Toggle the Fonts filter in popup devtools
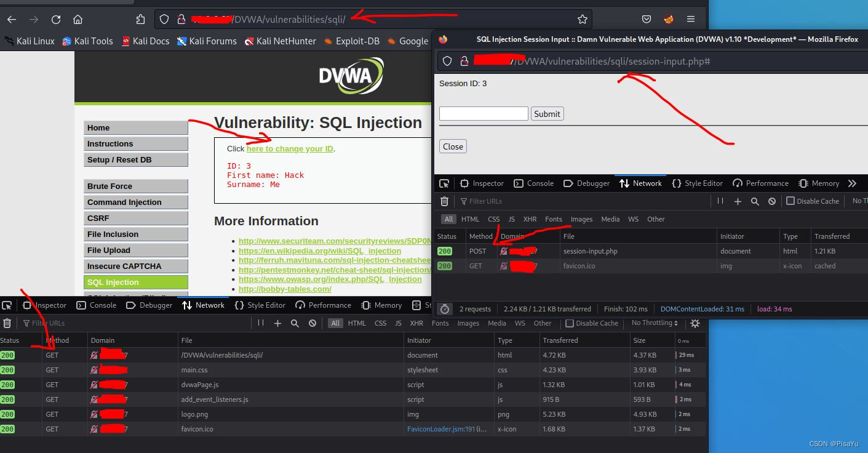The width and height of the screenshot is (868, 453). [x=554, y=219]
